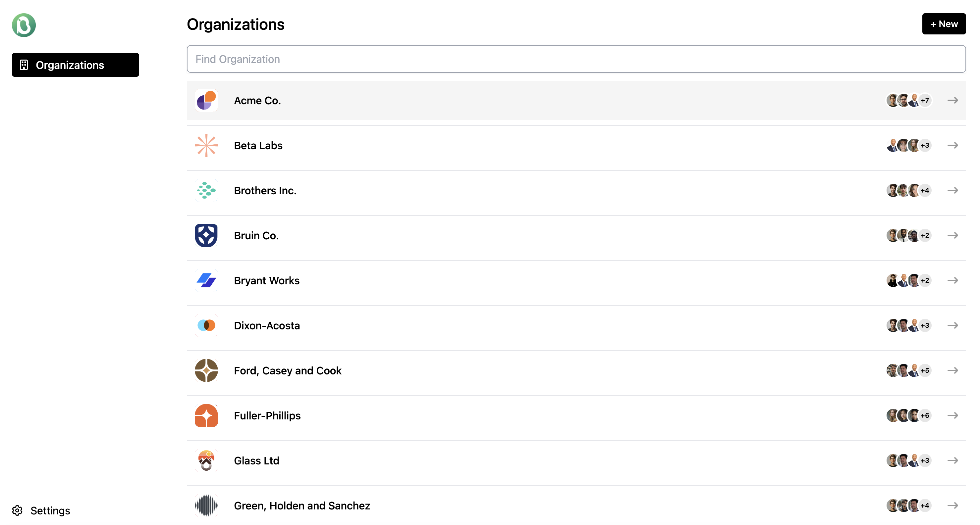Select the Ford, Casey and Cook name
Image resolution: width=980 pixels, height=525 pixels.
coord(288,370)
